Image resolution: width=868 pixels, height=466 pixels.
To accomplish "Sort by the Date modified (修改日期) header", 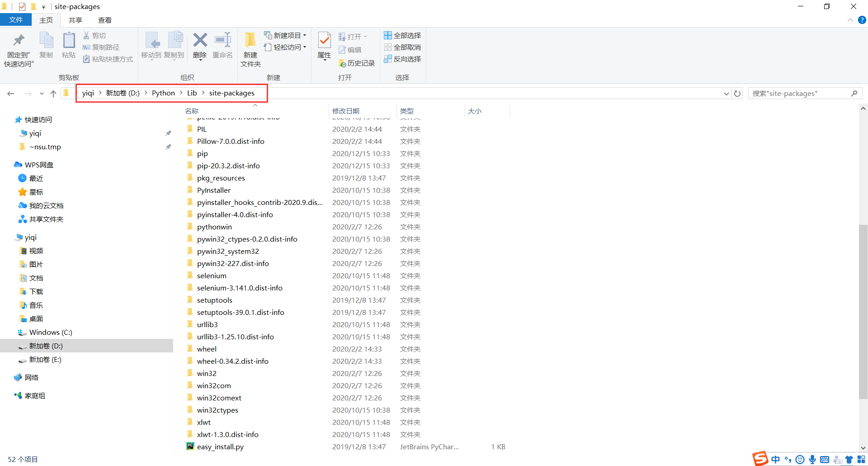I will (x=346, y=111).
